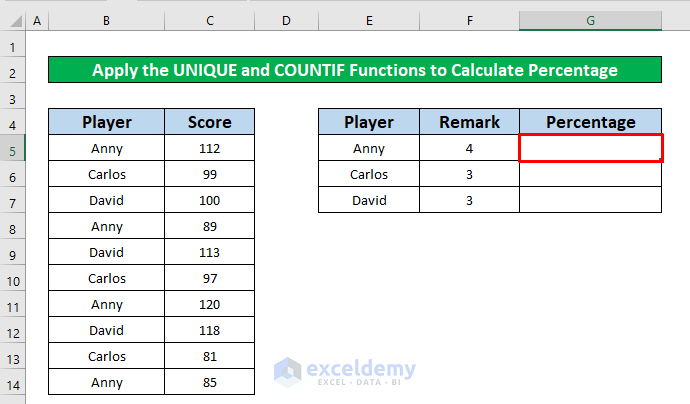Click row 5 header
690x404 pixels.
pyautogui.click(x=11, y=149)
